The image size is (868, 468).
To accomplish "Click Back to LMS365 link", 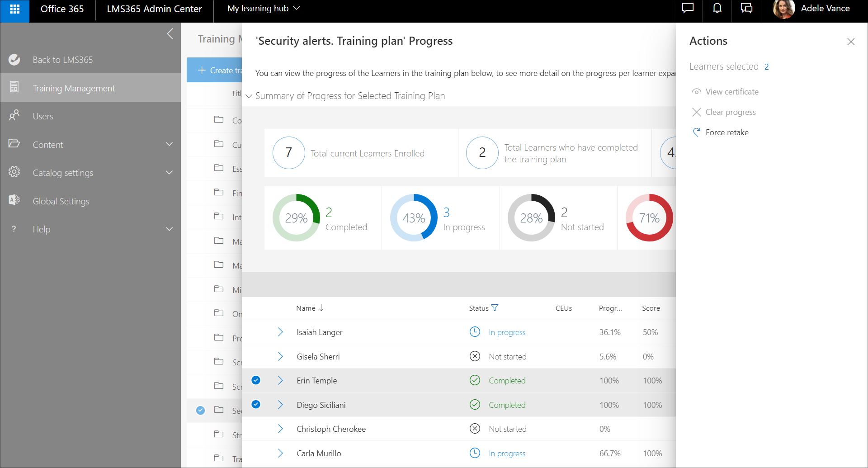I will point(62,60).
